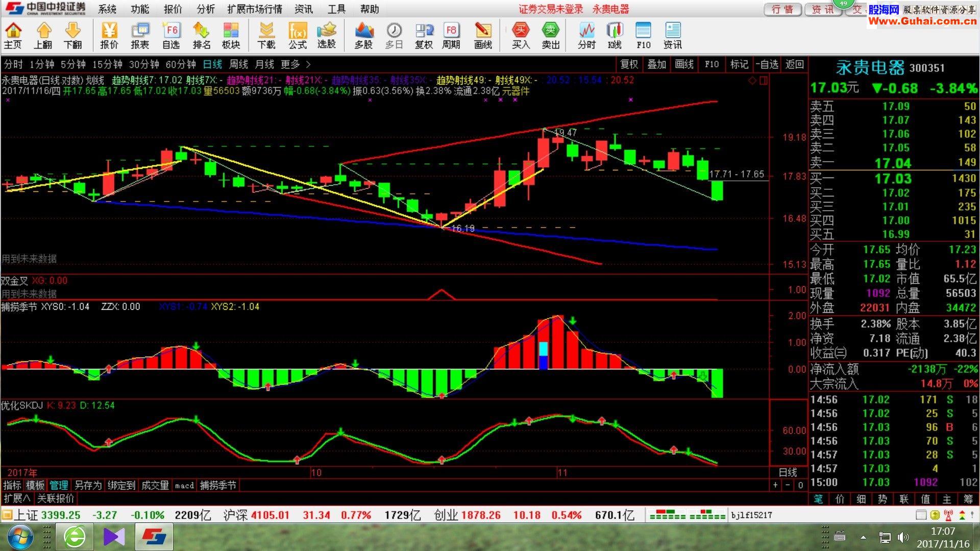Image resolution: width=980 pixels, height=551 pixels.
Task: Open the 公式 formula icon
Action: click(297, 36)
